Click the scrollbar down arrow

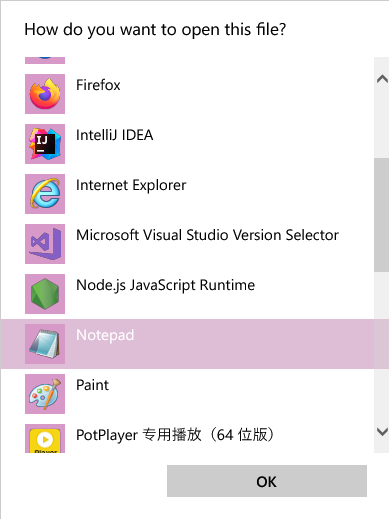pos(382,432)
